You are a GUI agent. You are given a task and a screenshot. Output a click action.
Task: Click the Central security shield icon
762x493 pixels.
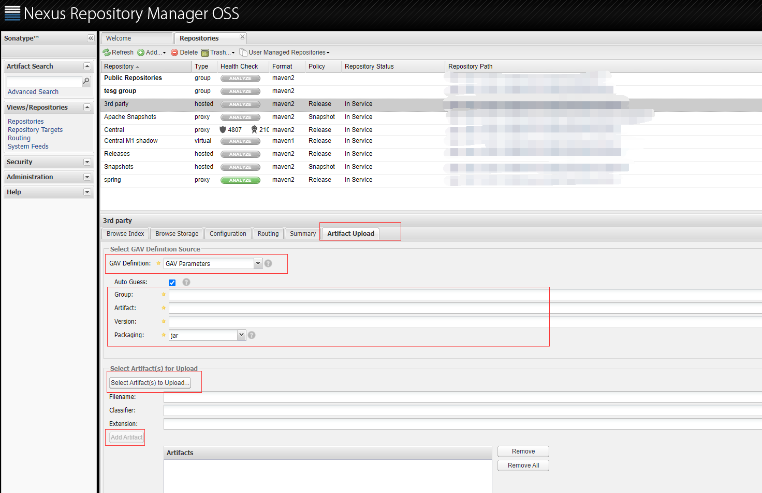coord(223,130)
